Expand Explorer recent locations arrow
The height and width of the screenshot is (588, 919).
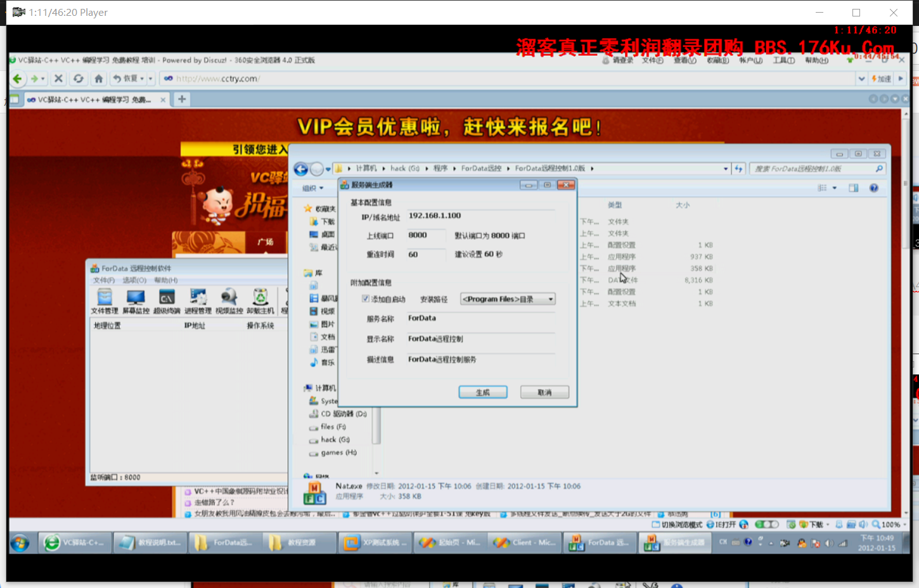(328, 169)
